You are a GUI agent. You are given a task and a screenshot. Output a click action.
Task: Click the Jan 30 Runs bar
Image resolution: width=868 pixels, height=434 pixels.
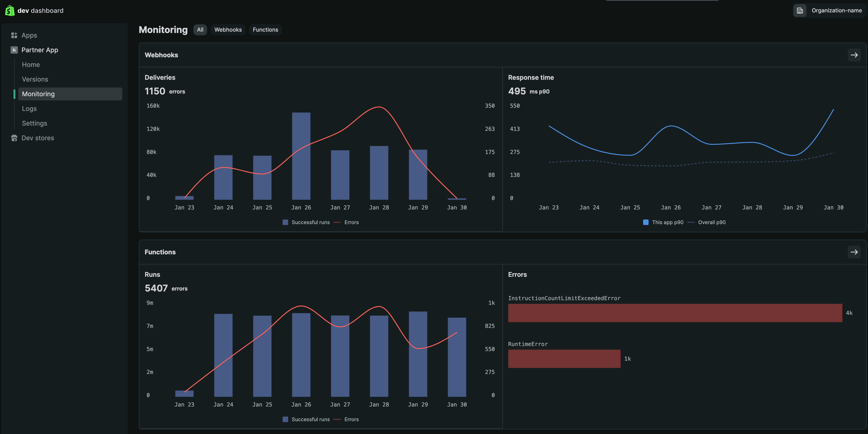457,357
